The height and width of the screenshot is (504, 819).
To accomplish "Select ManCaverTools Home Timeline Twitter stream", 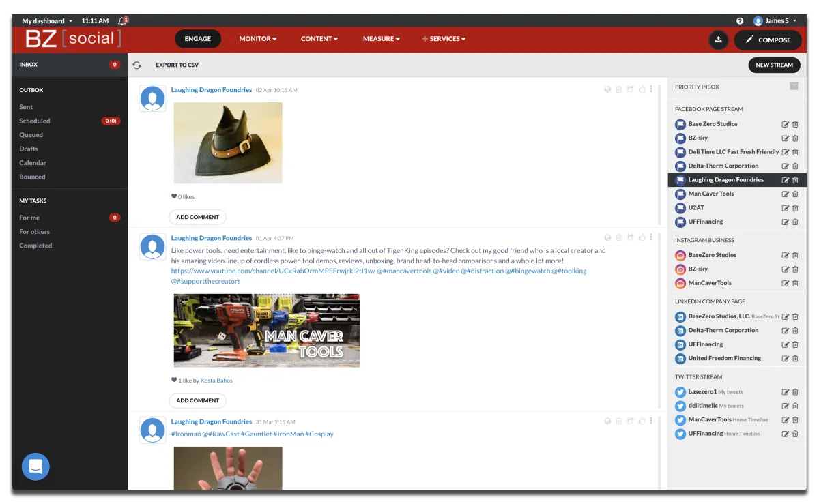I will [x=728, y=420].
